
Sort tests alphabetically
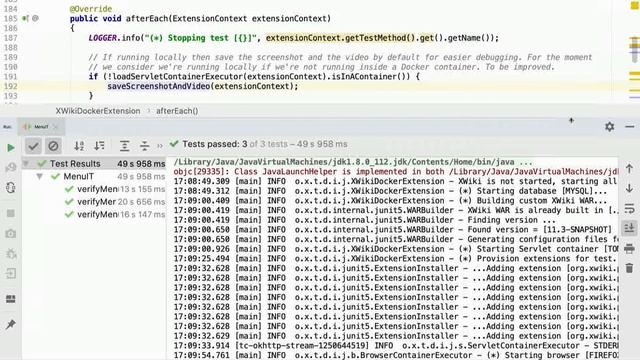[79, 146]
